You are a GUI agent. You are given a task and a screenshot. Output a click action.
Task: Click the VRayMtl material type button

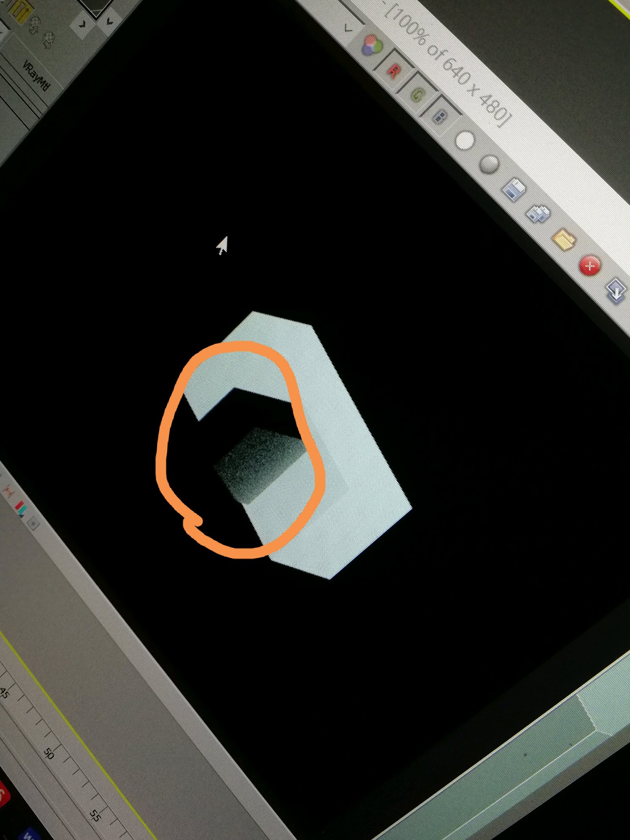[x=36, y=76]
